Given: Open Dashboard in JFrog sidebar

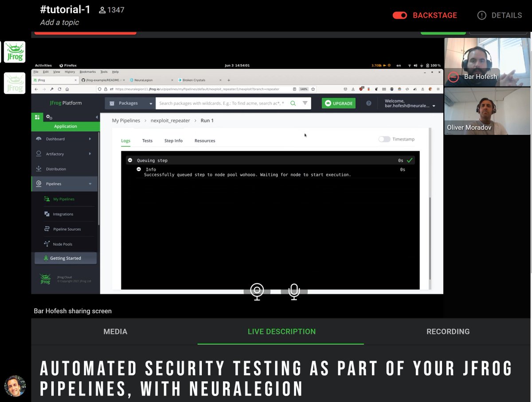Looking at the screenshot, I should (55, 139).
